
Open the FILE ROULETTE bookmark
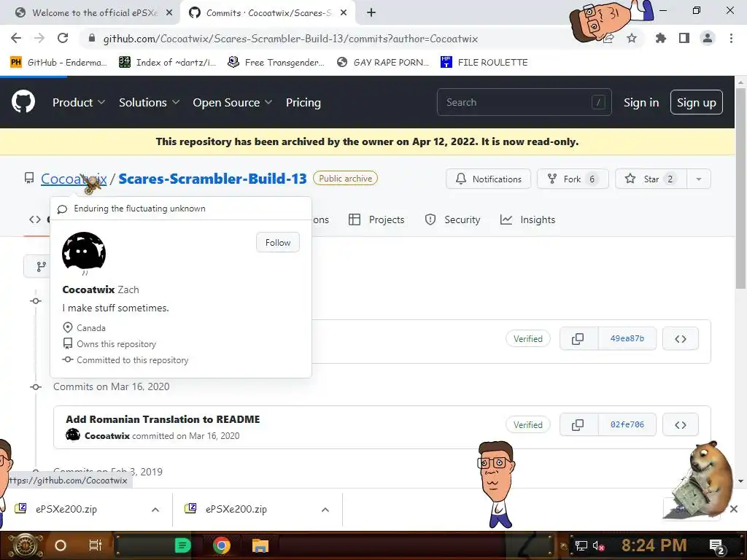click(484, 63)
